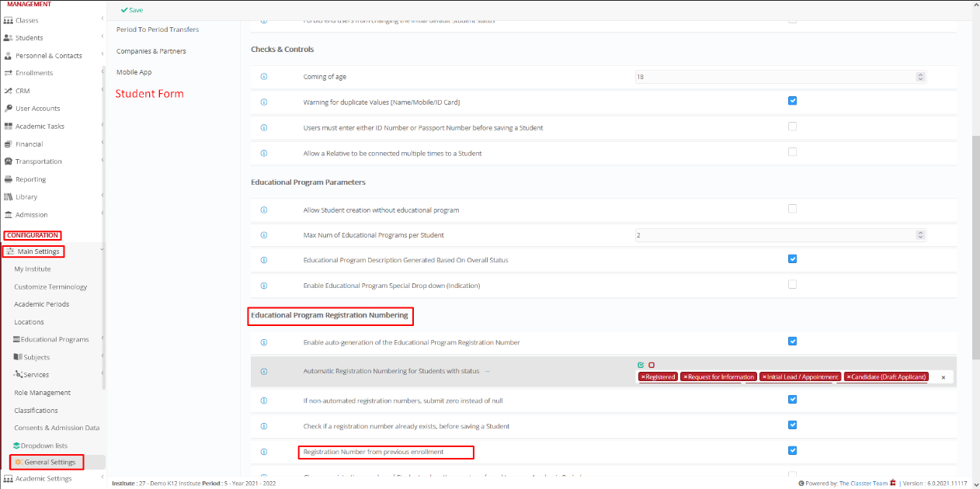Click info icon beside Enable auto-generation setting

264,342
